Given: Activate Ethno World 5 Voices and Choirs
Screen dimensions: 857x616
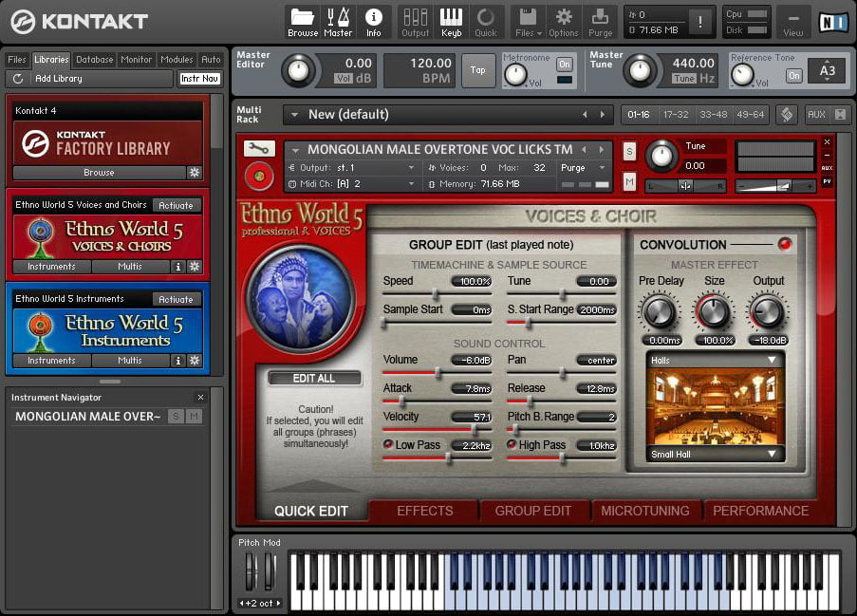Looking at the screenshot, I should (x=176, y=206).
